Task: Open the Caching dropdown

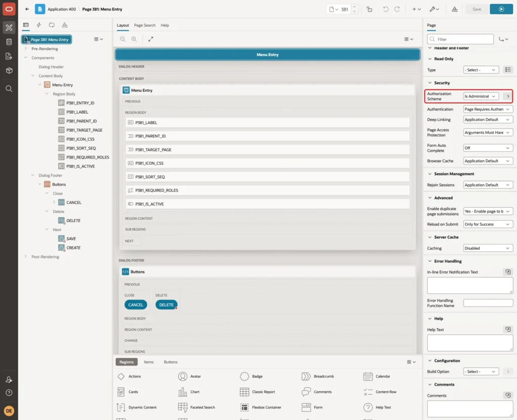Action: coord(488,248)
